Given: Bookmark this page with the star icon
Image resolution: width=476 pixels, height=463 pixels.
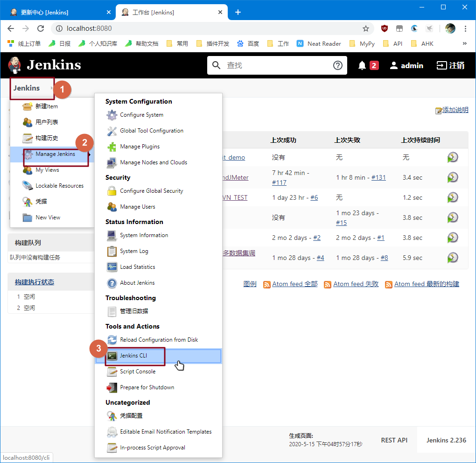Looking at the screenshot, I should pyautogui.click(x=366, y=28).
